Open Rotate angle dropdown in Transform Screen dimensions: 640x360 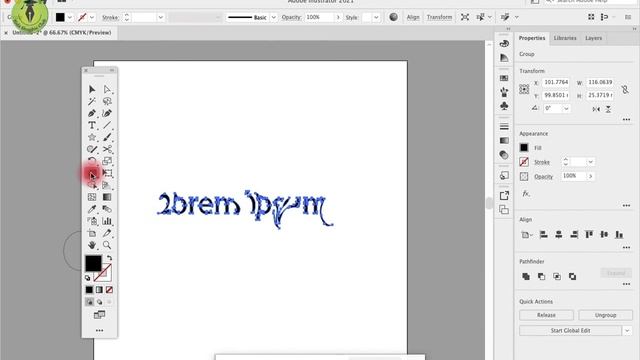tap(566, 109)
